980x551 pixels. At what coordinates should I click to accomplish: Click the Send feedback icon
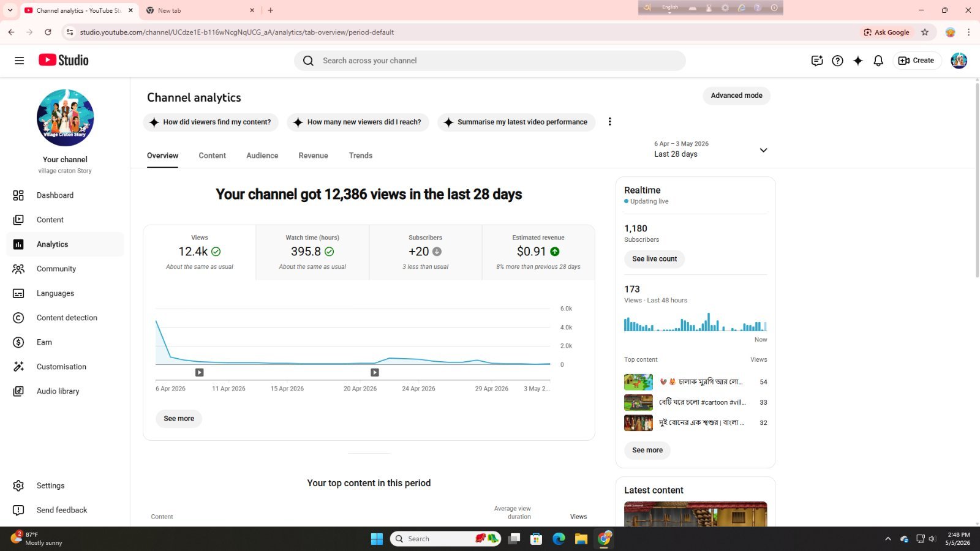point(18,510)
